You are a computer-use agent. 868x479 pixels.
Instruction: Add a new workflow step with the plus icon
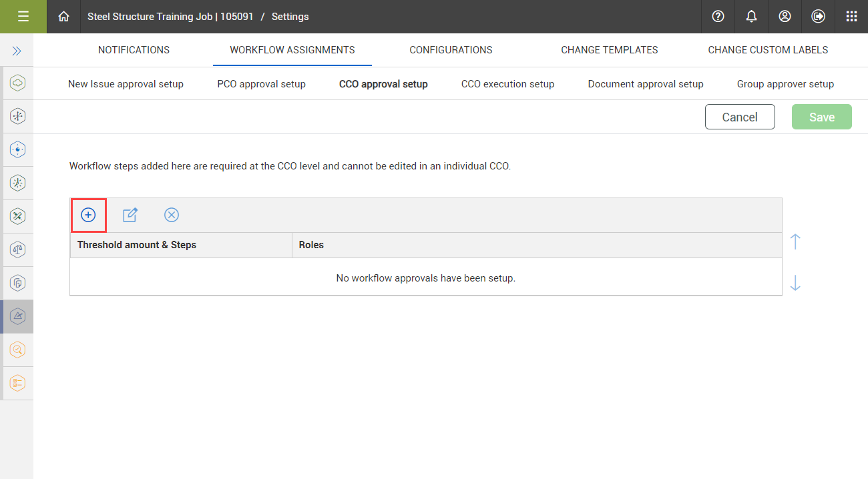click(x=87, y=215)
